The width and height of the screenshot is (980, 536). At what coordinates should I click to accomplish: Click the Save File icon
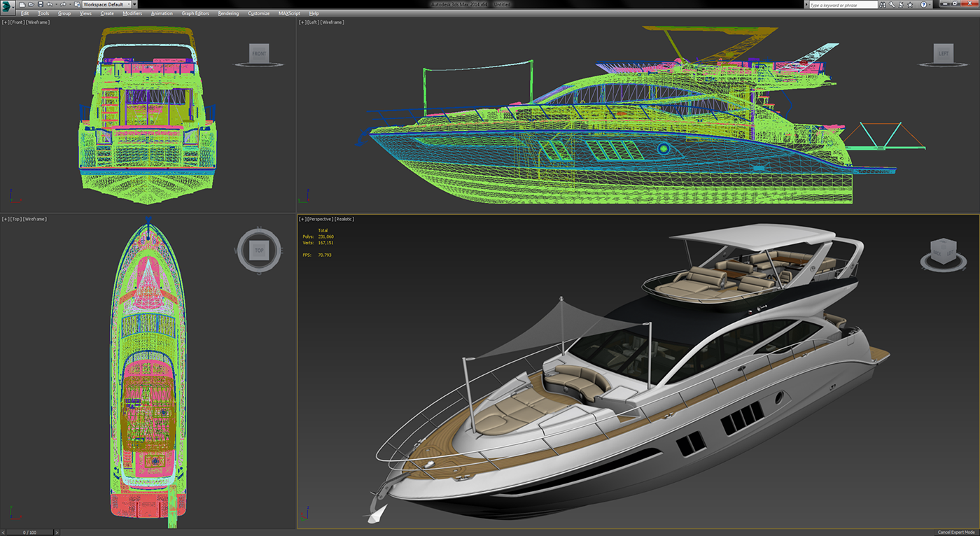coord(40,4)
